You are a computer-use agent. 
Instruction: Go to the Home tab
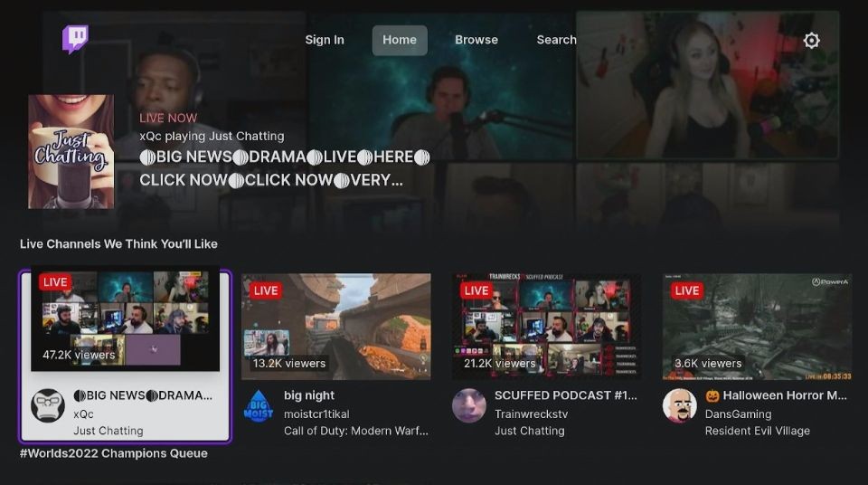click(x=400, y=40)
